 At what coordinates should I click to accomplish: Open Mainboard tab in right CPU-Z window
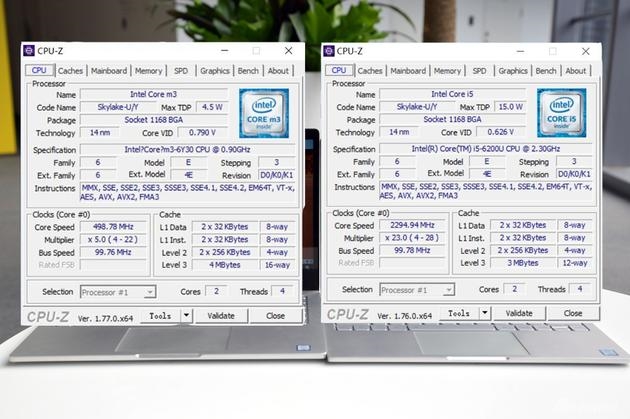click(x=408, y=71)
